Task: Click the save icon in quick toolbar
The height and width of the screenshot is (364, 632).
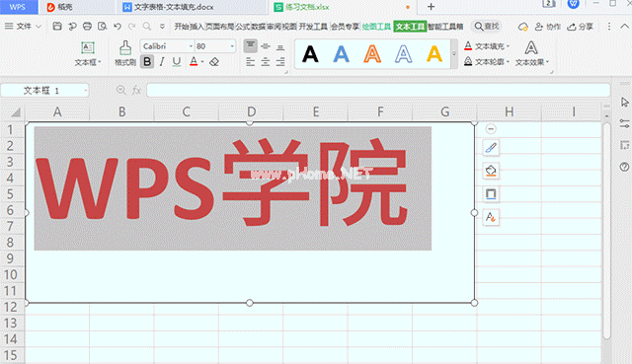Action: 57,27
